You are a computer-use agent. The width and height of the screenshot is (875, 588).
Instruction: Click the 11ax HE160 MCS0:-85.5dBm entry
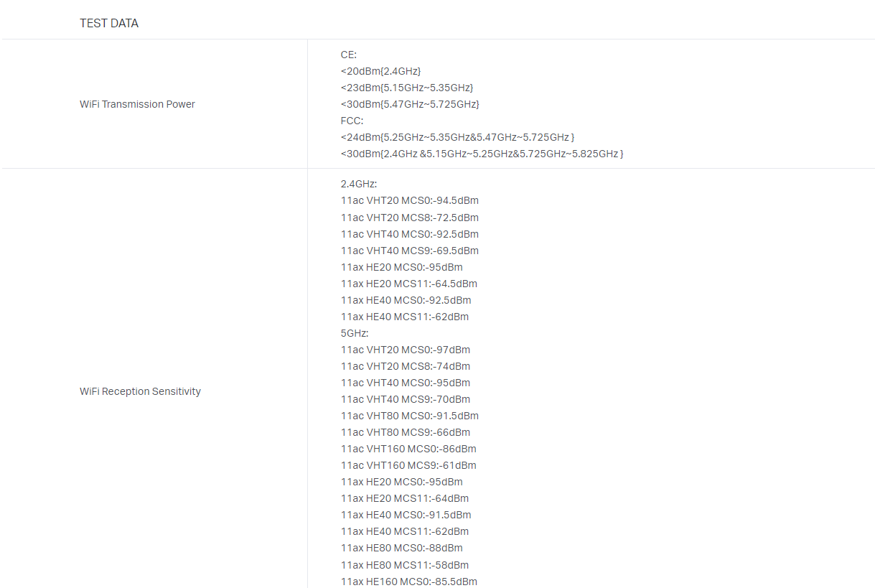(408, 582)
